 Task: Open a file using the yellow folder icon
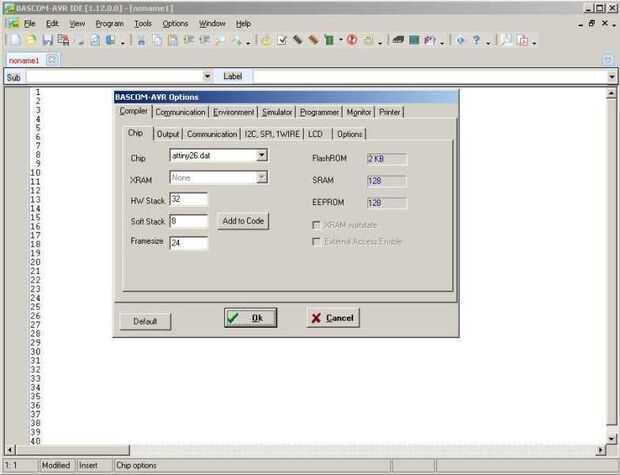31,40
